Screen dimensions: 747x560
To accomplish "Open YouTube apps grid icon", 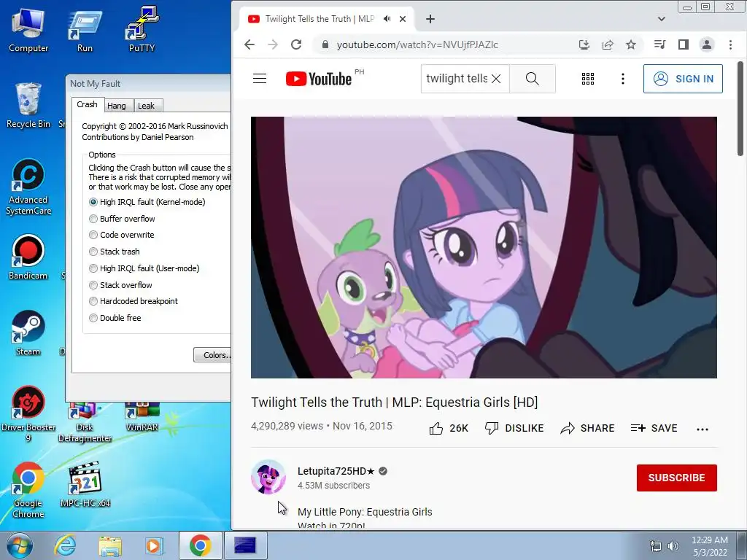I will [588, 79].
